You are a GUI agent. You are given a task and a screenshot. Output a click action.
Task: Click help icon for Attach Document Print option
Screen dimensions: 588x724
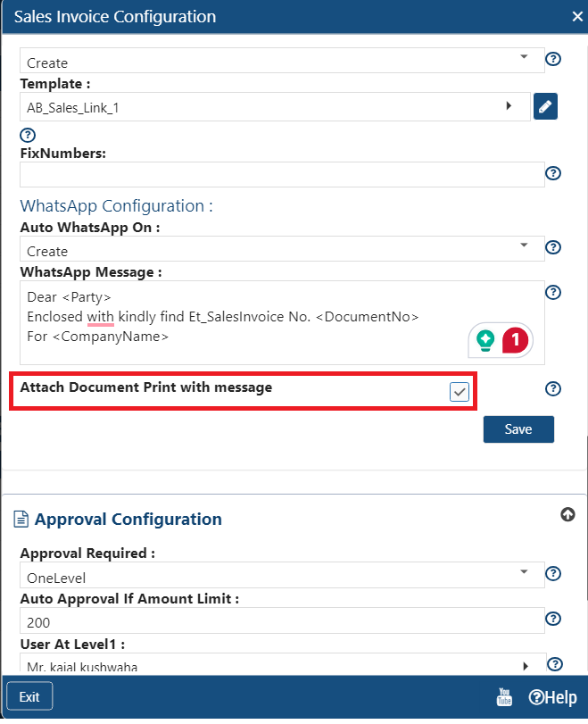point(553,388)
